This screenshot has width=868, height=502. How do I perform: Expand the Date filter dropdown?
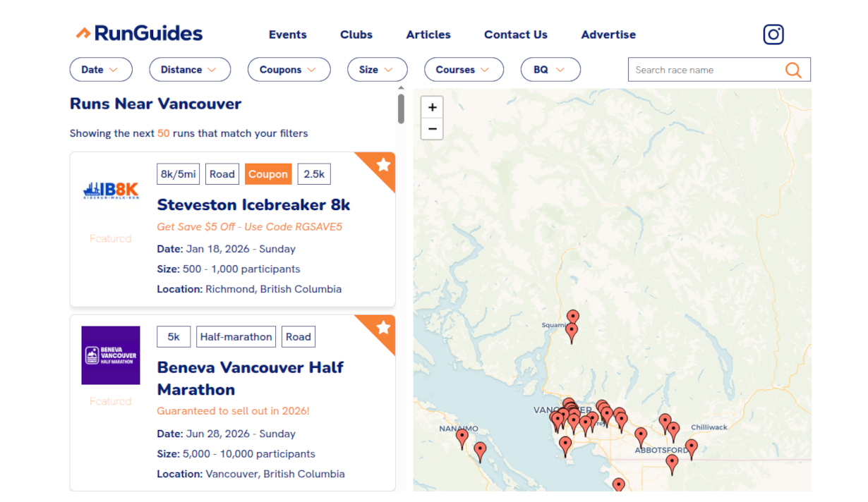click(x=101, y=70)
